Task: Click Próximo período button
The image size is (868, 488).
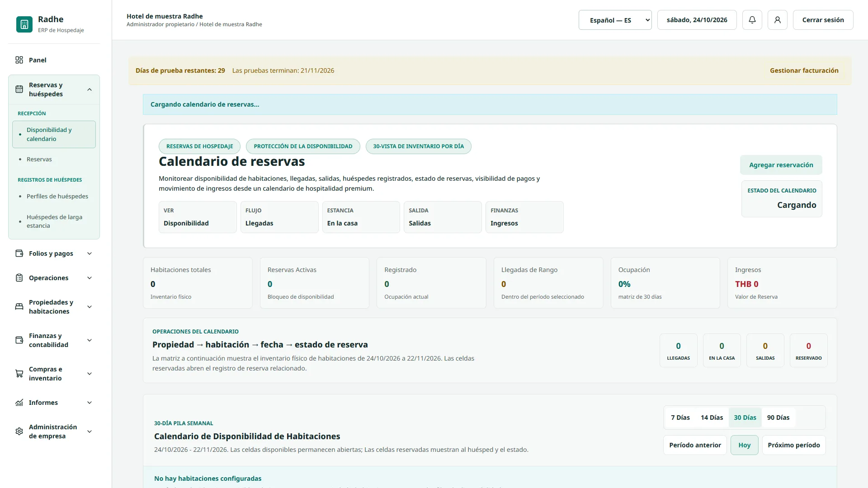Action: (x=794, y=445)
